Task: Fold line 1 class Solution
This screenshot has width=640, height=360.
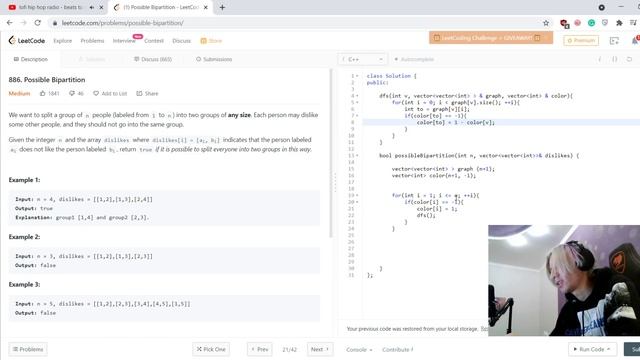Action: pyautogui.click(x=357, y=76)
